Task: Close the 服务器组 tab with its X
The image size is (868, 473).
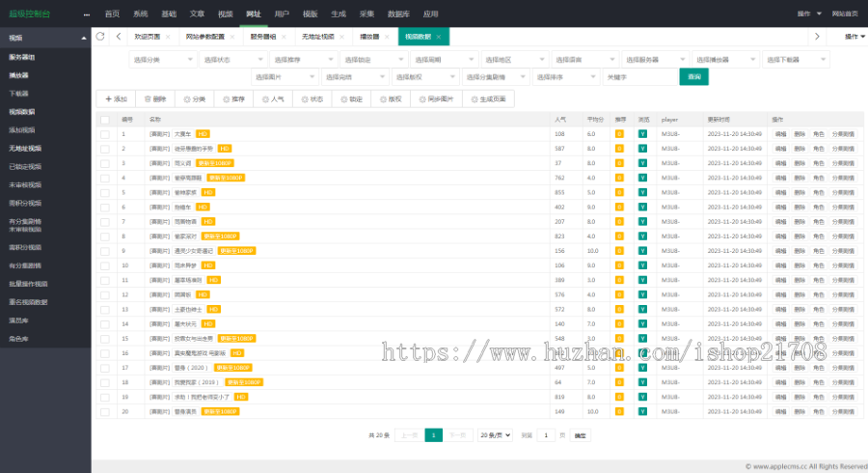Action: click(284, 37)
